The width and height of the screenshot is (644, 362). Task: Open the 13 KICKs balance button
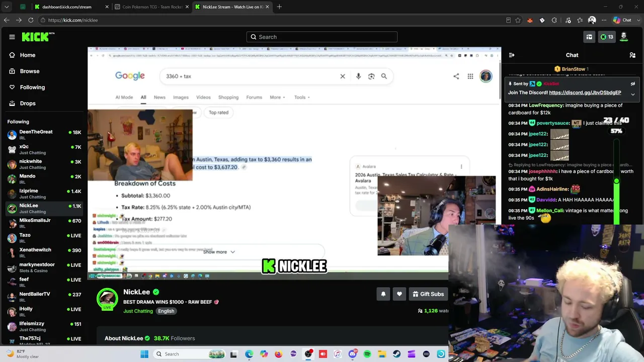(607, 37)
